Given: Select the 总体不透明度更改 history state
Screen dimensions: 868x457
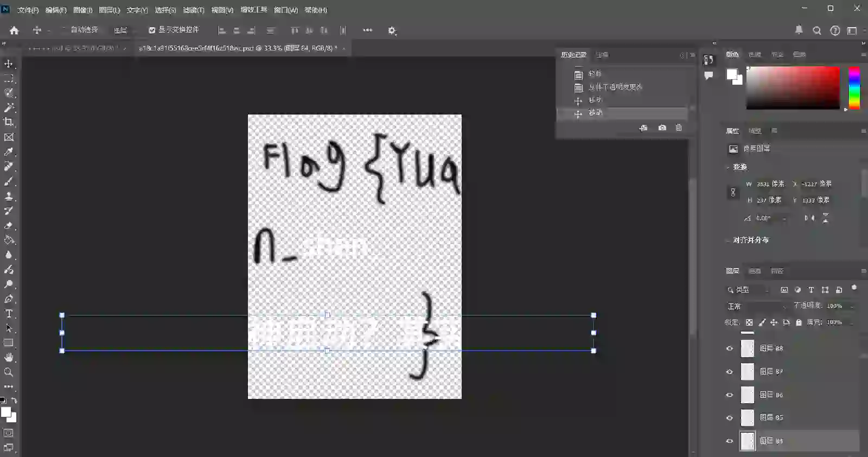Looking at the screenshot, I should tap(615, 87).
